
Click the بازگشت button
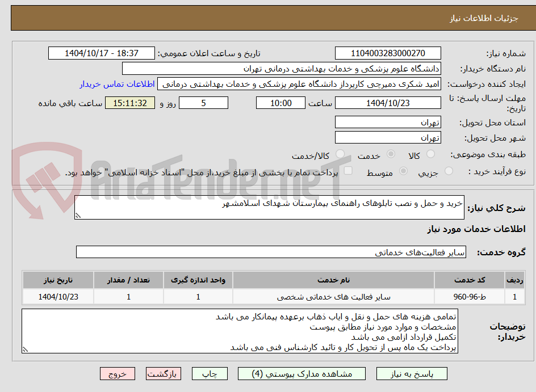point(164,373)
